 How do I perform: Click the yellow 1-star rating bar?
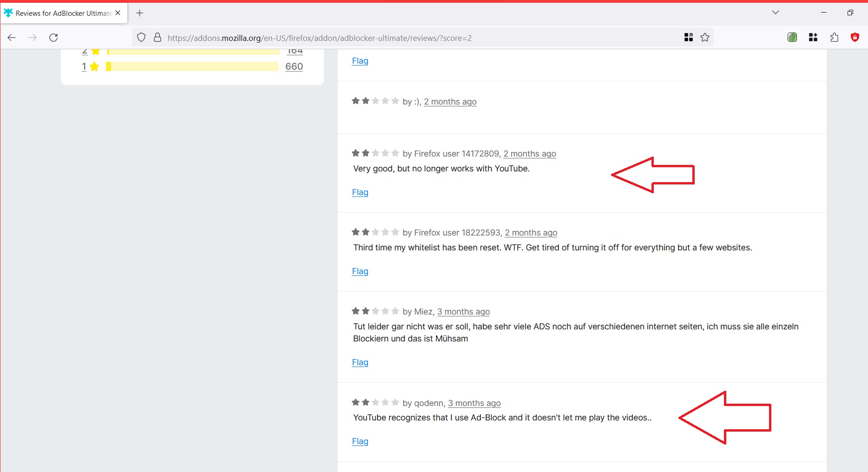pos(192,66)
